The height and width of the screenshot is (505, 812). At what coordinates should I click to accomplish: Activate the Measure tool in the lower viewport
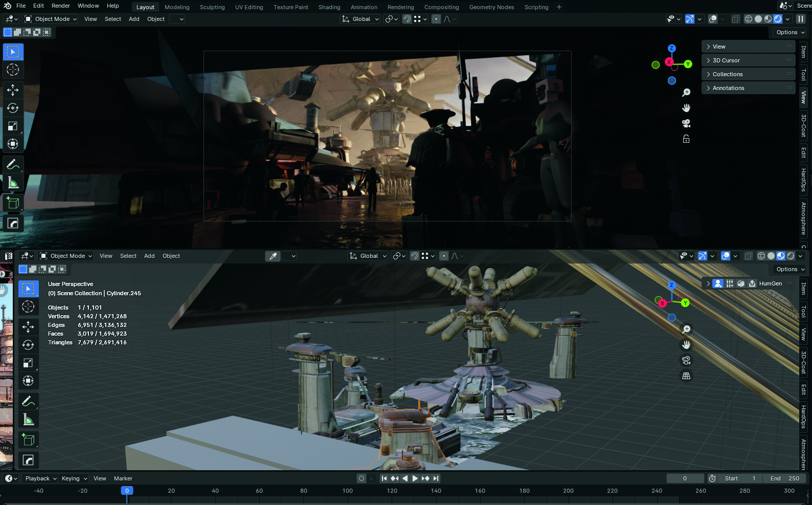[28, 420]
